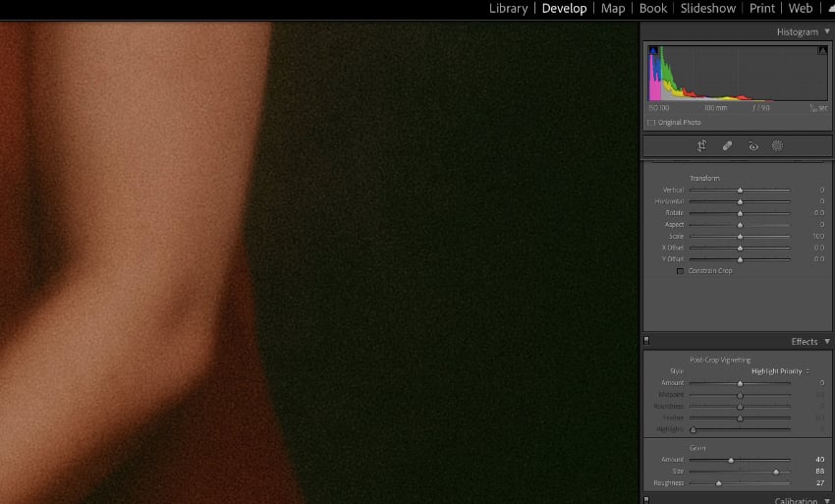Click the Transform section heading
835x504 pixels.
(704, 178)
